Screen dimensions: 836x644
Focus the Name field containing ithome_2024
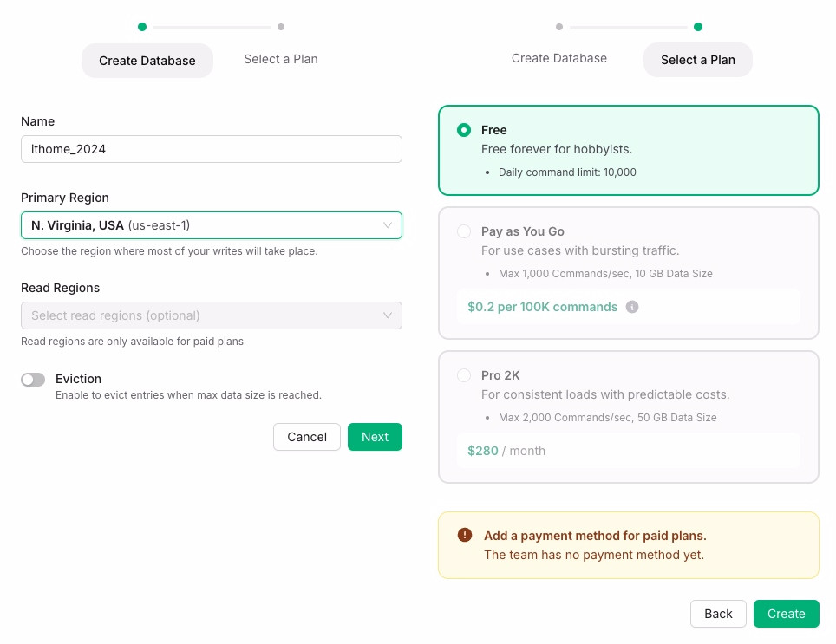tap(211, 149)
